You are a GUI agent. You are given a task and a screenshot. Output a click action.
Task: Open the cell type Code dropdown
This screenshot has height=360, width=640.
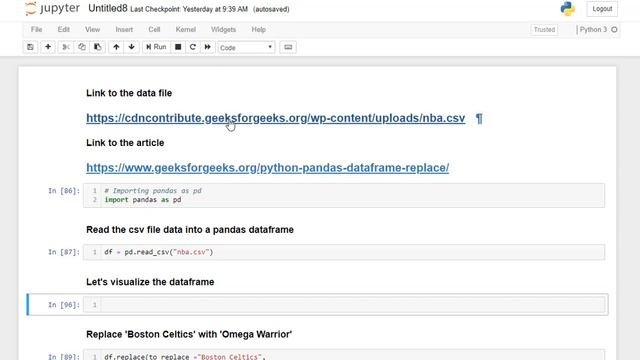(x=246, y=48)
